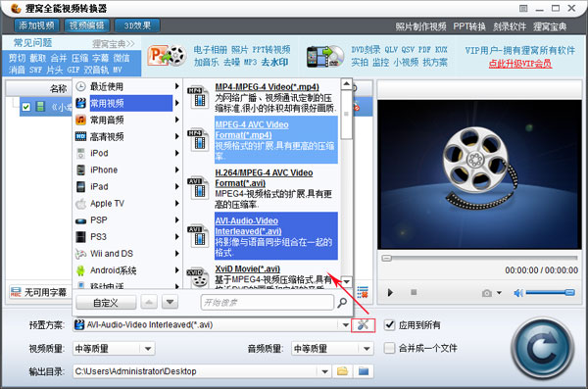
Task: Click the 自定义 custom button
Action: tap(106, 303)
